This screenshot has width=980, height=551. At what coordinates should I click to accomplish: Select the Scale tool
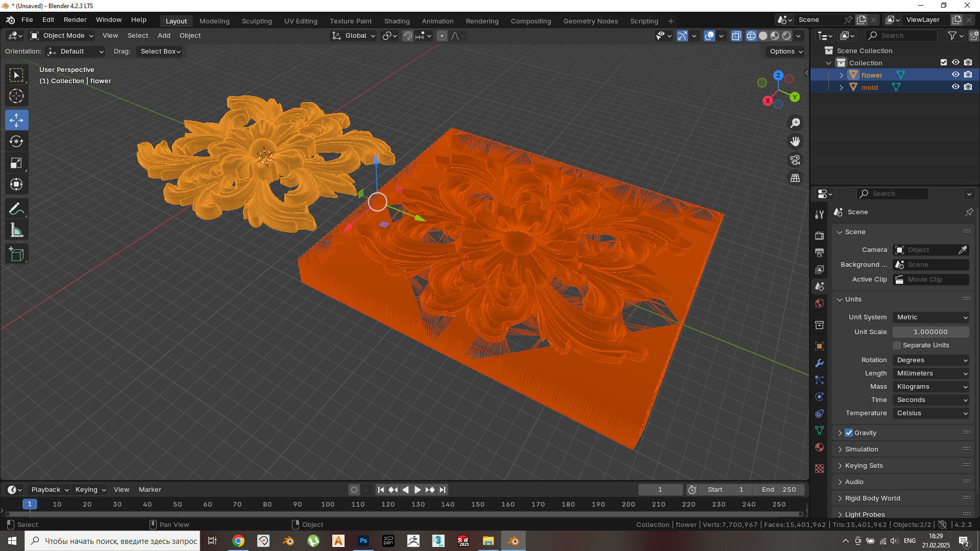click(16, 163)
